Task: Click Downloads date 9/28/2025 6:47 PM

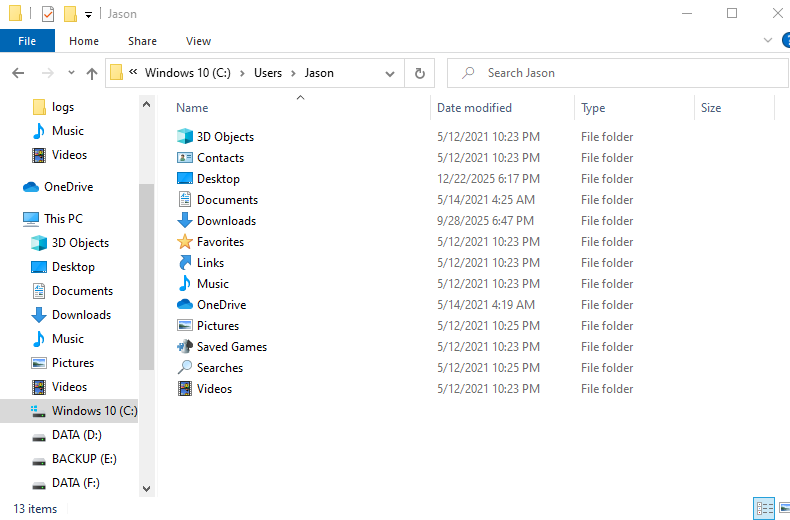Action: pos(485,221)
